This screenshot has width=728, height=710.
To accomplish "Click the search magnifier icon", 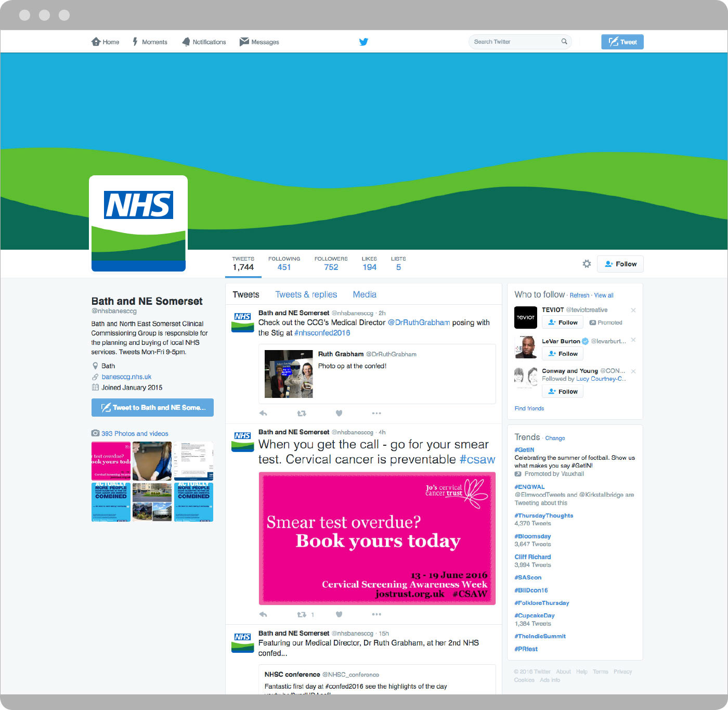I will [x=564, y=42].
